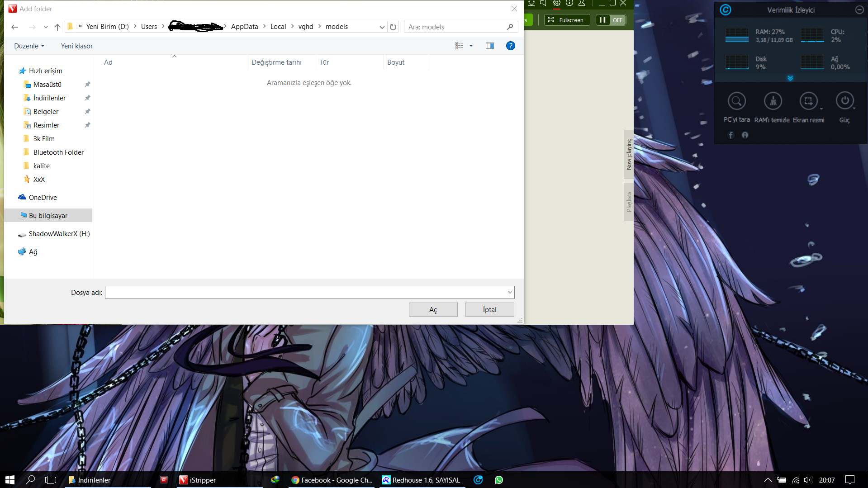868x488 pixels.
Task: Expand the address bar history dropdown
Action: (382, 27)
